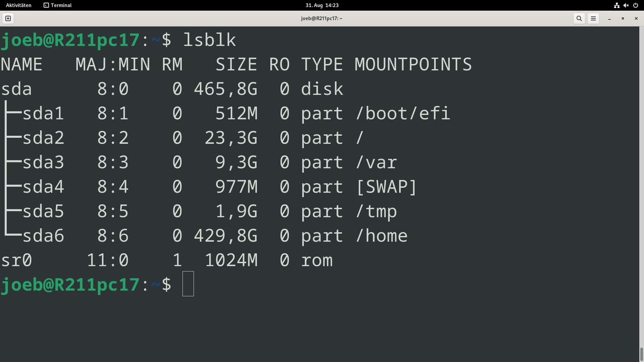Click the muted volume icon
Viewport: 644px width, 362px height.
pos(626,5)
